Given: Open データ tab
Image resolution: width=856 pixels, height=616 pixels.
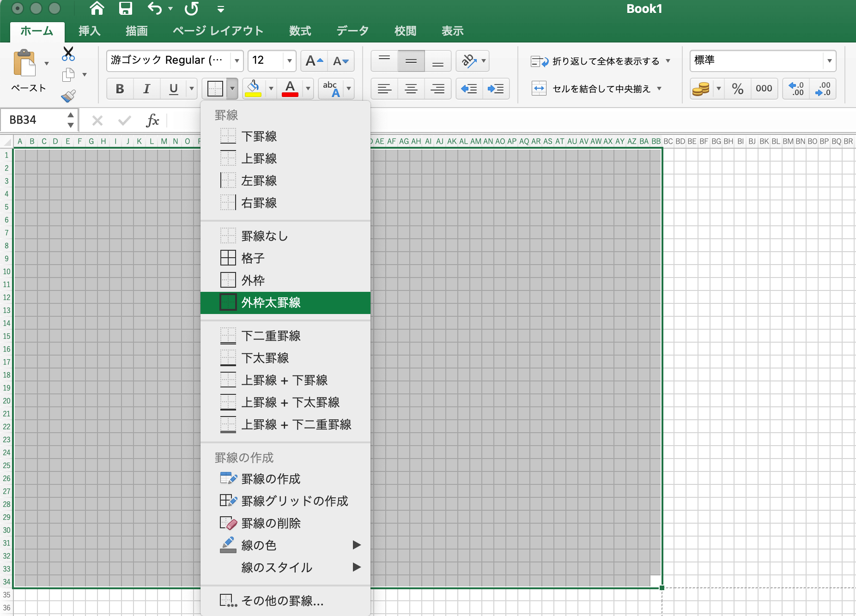Looking at the screenshot, I should pos(352,31).
